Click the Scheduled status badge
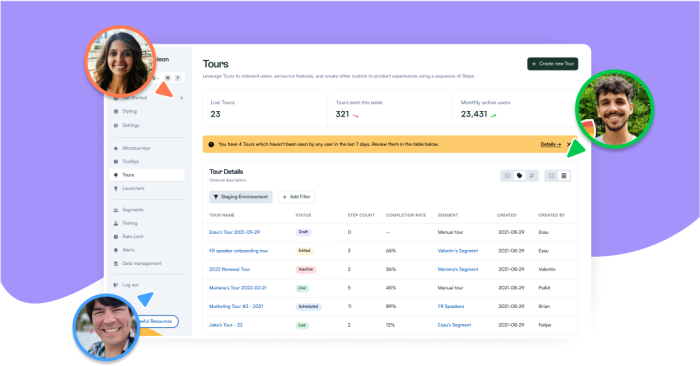Screen dimensions: 700x366 (x=308, y=307)
